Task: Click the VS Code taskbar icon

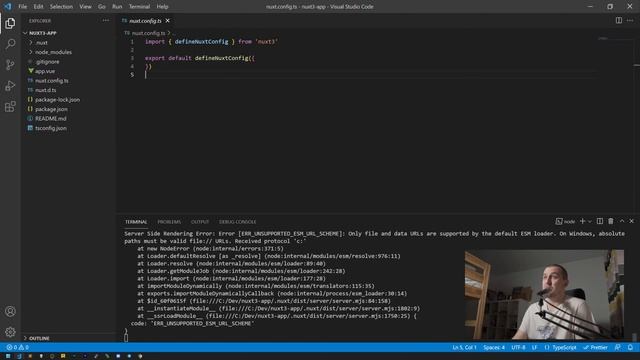Action: tap(19, 356)
